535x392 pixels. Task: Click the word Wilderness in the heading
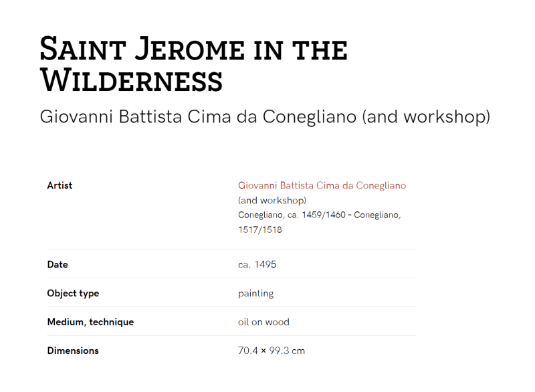(131, 81)
